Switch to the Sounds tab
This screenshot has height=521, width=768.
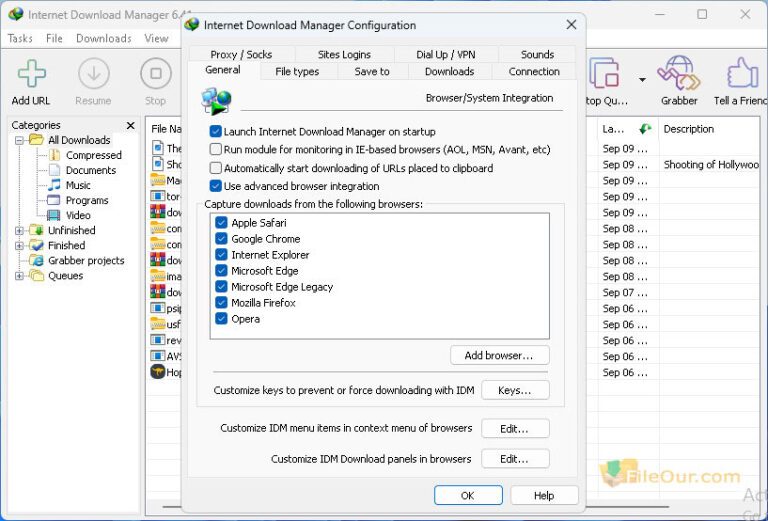coord(537,54)
